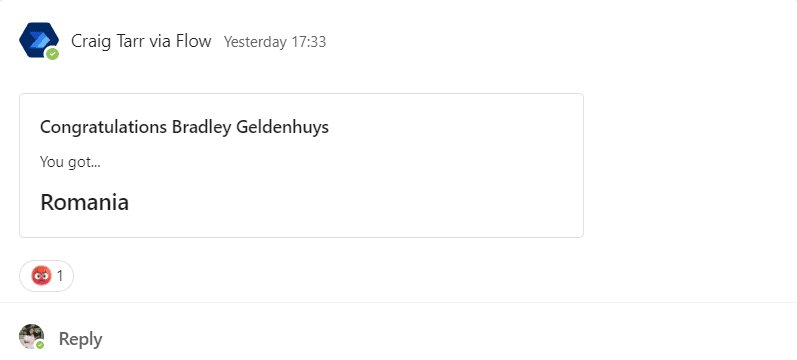Toggle the angry reaction pill
The height and width of the screenshot is (360, 797).
coord(46,276)
